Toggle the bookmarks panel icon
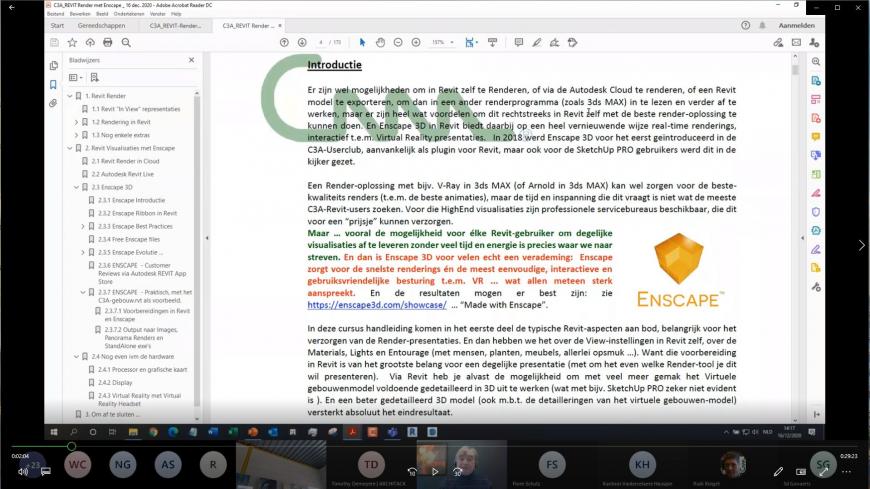Screen dimensions: 870x489 coord(53,84)
